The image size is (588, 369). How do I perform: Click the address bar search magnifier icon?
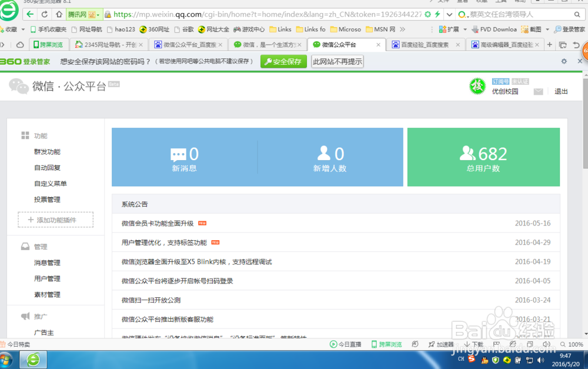tap(577, 15)
